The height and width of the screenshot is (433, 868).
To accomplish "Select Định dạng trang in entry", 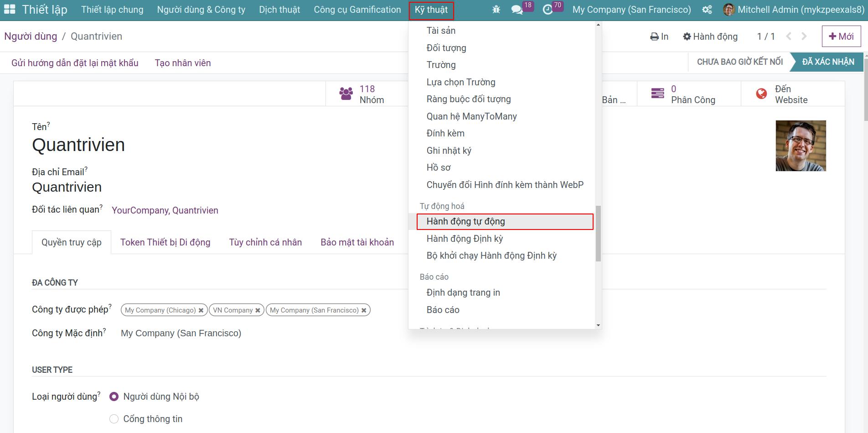I will pos(463,292).
